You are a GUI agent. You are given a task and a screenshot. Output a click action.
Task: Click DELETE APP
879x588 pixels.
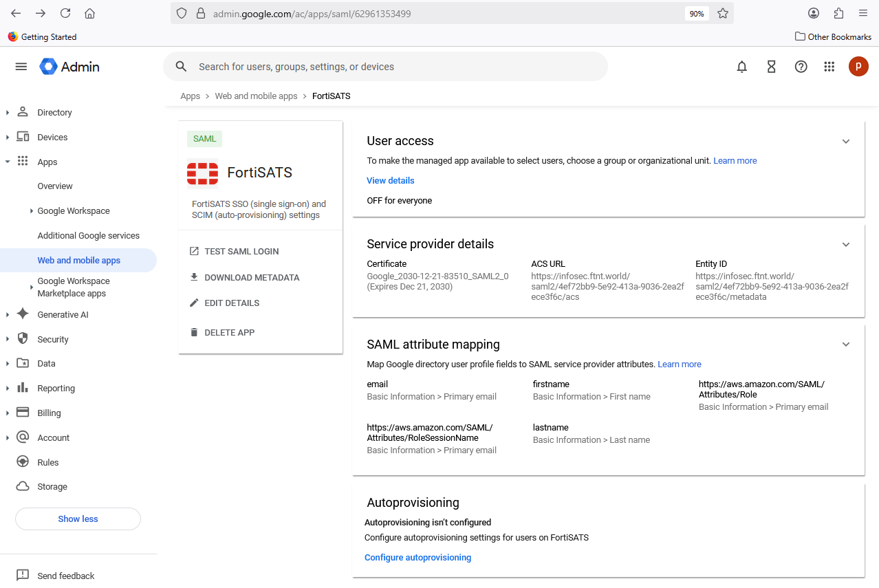click(221, 332)
